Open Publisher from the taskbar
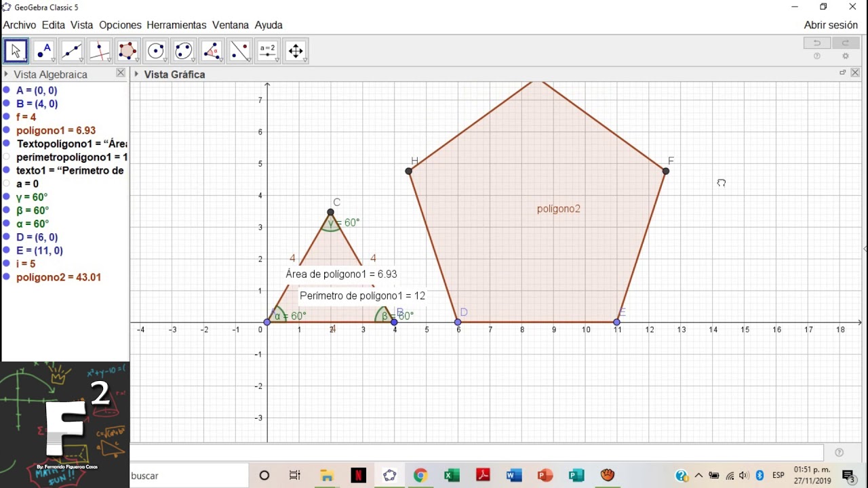The image size is (868, 488). tap(576, 476)
